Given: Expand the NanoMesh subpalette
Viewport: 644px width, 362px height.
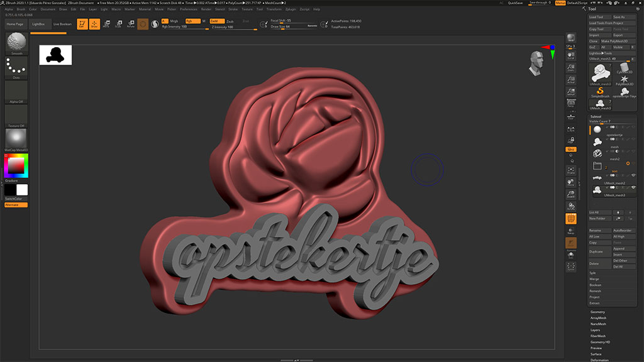Looking at the screenshot, I should (x=598, y=324).
